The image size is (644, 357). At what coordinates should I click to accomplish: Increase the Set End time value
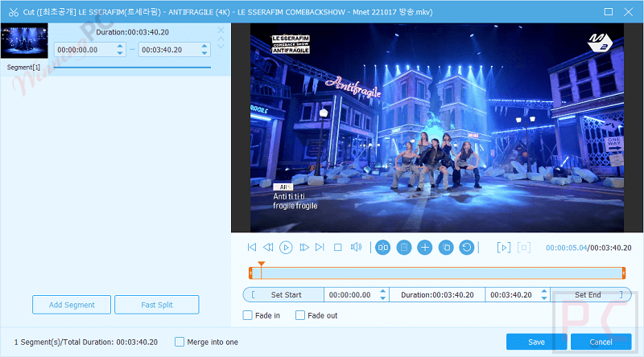(x=544, y=291)
